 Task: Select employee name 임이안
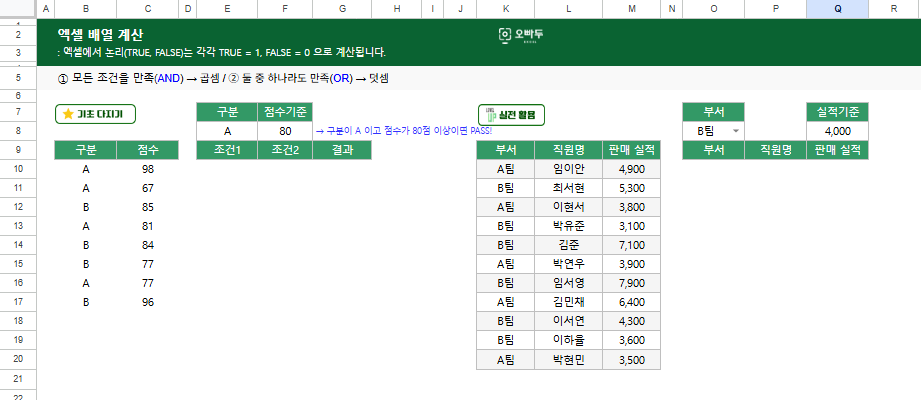tap(569, 169)
